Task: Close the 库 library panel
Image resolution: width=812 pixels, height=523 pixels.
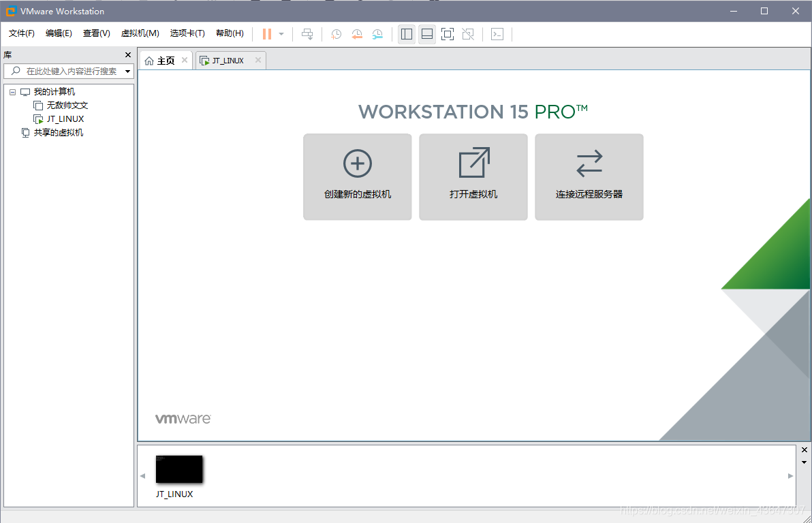Action: tap(128, 55)
